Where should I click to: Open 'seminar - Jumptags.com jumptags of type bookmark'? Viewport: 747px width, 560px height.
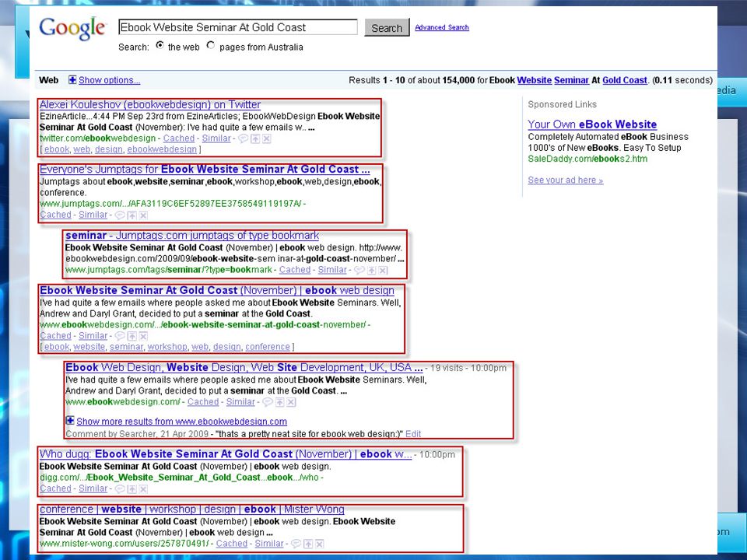(192, 236)
